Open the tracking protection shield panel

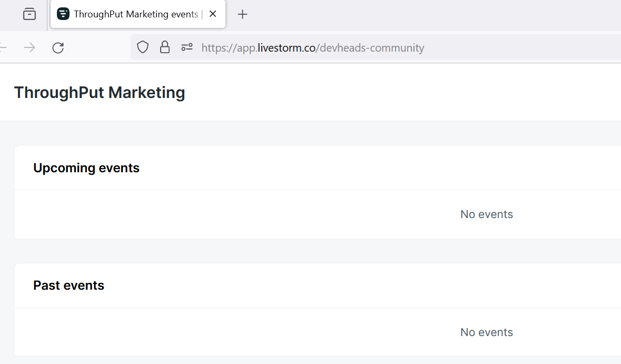(x=143, y=47)
